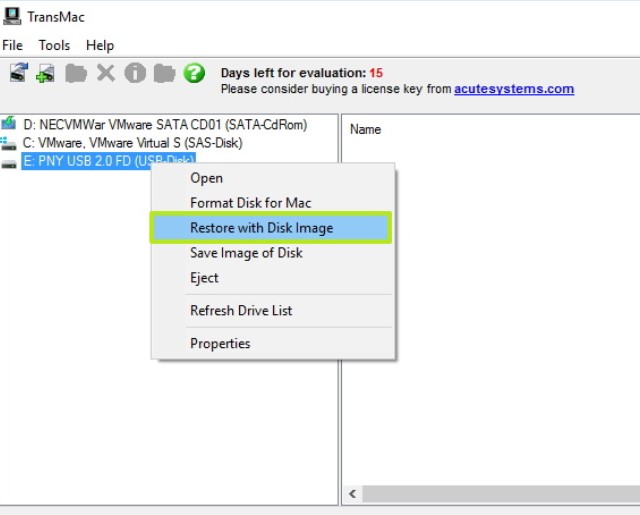The image size is (640, 515).
Task: Click the delete X toolbar icon
Action: (105, 73)
